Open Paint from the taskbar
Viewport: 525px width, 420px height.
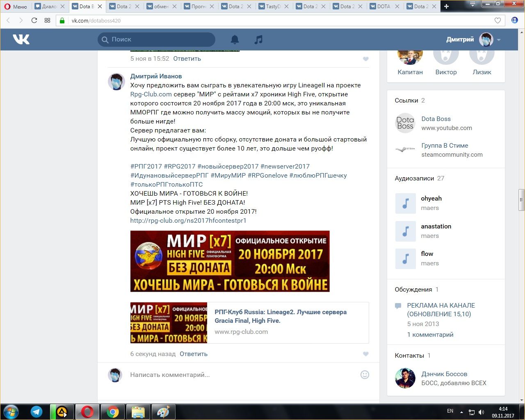[164, 411]
